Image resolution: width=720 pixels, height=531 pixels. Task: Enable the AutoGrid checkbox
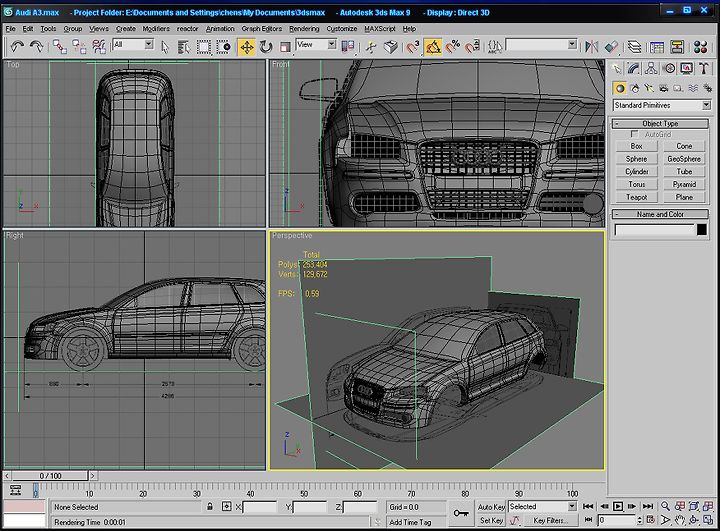635,134
